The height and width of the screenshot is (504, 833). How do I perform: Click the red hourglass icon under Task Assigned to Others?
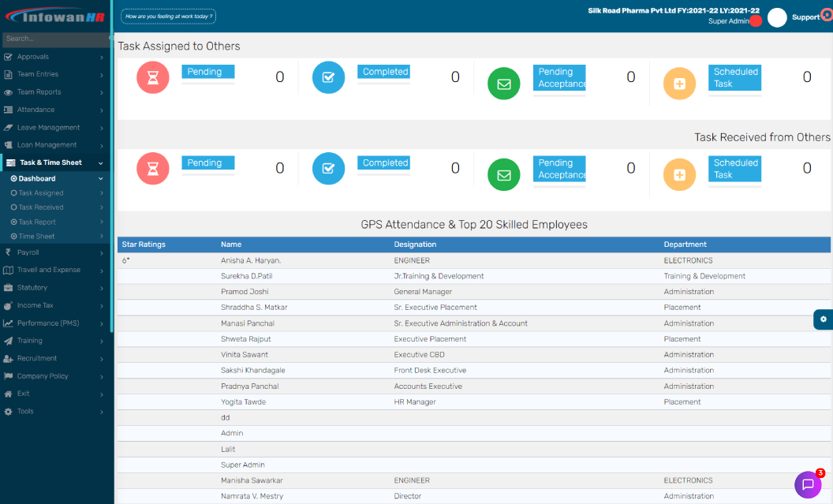153,77
